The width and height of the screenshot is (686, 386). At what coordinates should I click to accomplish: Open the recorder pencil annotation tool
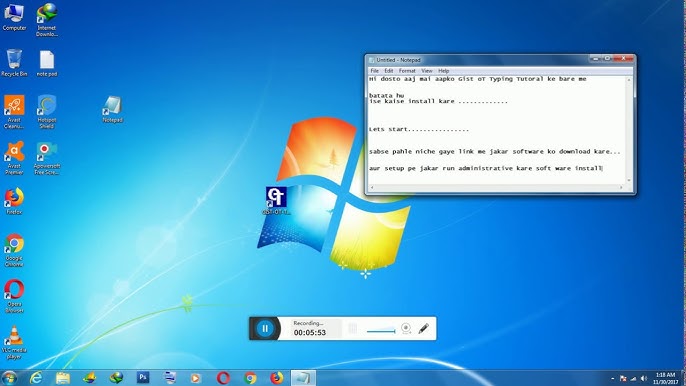pos(423,328)
